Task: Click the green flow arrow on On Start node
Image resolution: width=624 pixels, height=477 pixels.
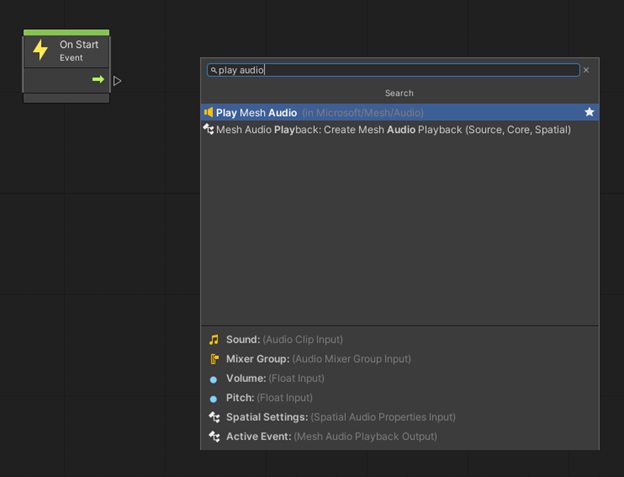Action: pos(98,79)
